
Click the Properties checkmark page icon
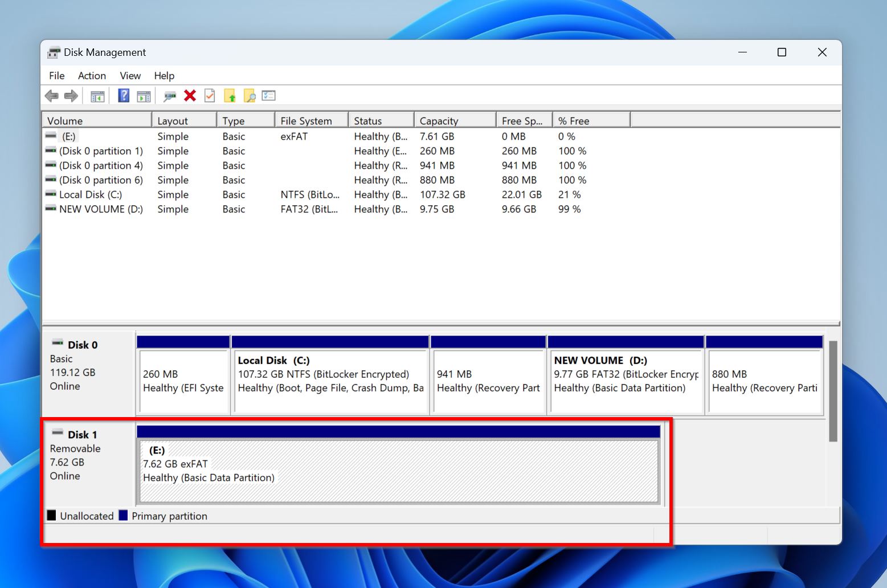pos(210,96)
